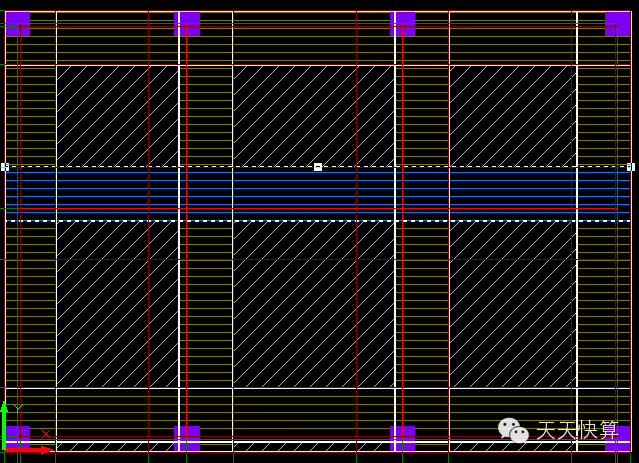Select the purple column at top-right corner
Viewport: 639px width, 463px height.
(617, 24)
